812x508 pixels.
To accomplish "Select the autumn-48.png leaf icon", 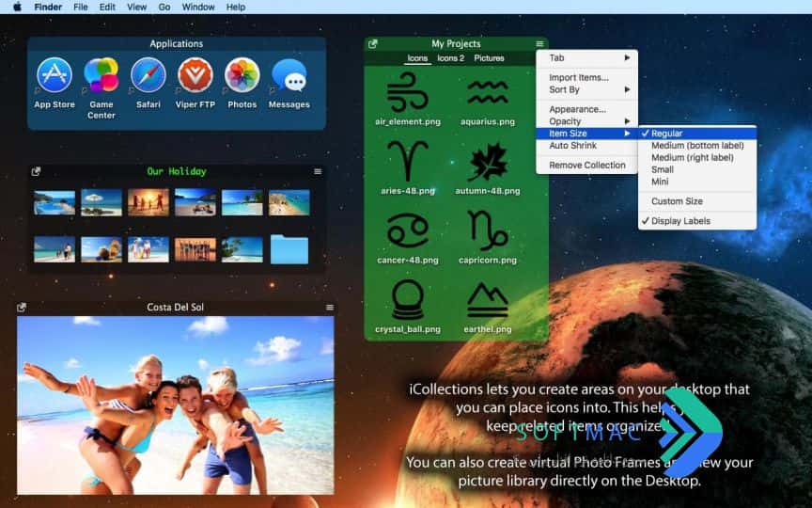I will [x=488, y=161].
